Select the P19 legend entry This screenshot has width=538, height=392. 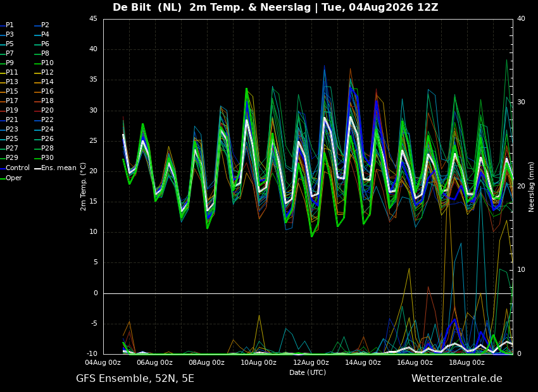pyautogui.click(x=9, y=111)
